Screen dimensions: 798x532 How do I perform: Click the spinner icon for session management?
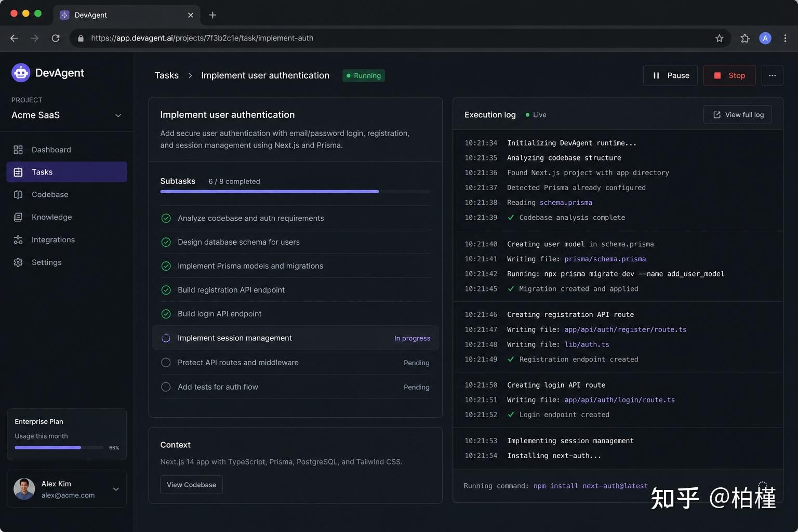166,338
